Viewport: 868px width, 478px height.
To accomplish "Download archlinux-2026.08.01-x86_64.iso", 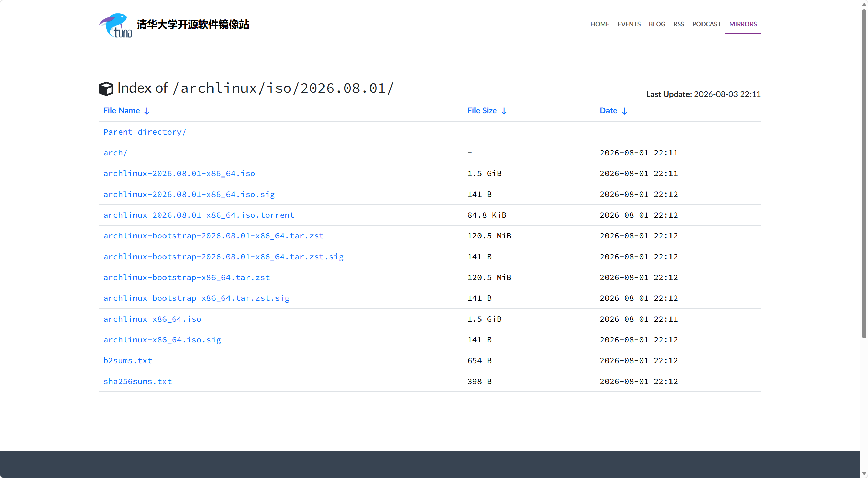I will click(179, 173).
